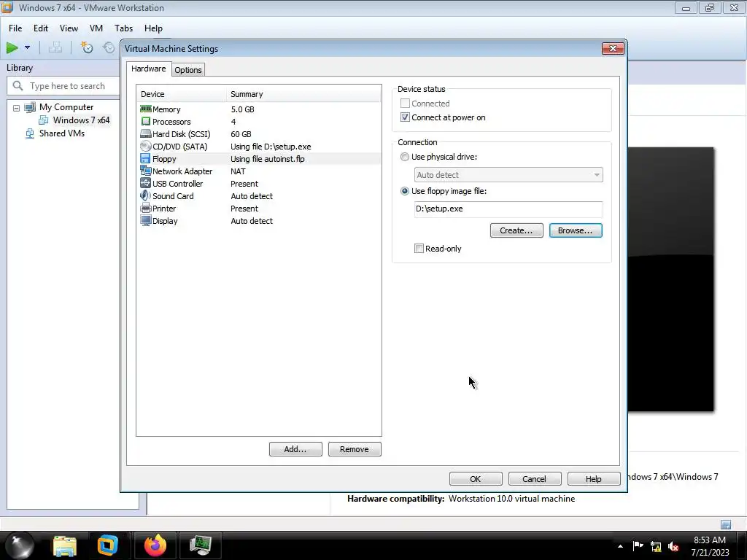Click the dialog Help button
The width and height of the screenshot is (747, 560).
pyautogui.click(x=594, y=479)
